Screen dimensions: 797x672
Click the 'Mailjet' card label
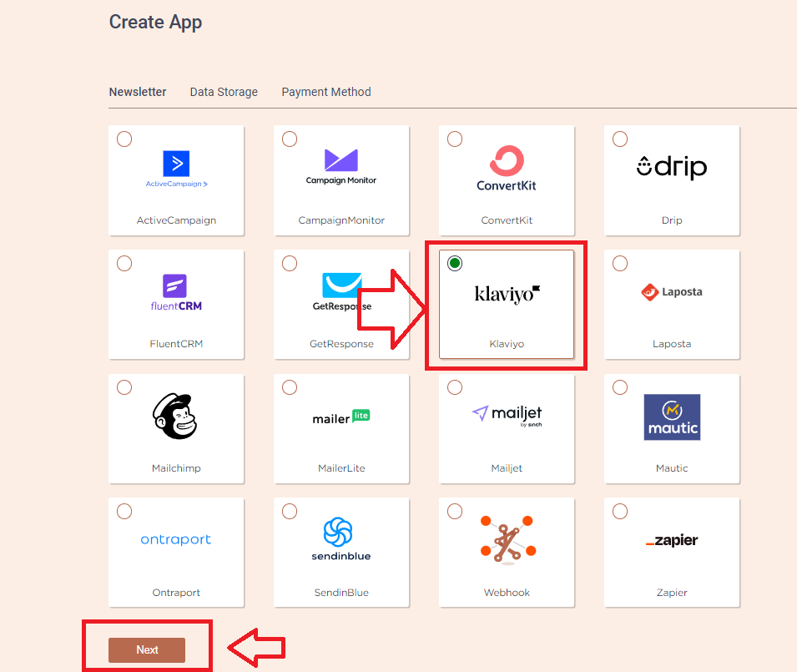tap(507, 468)
